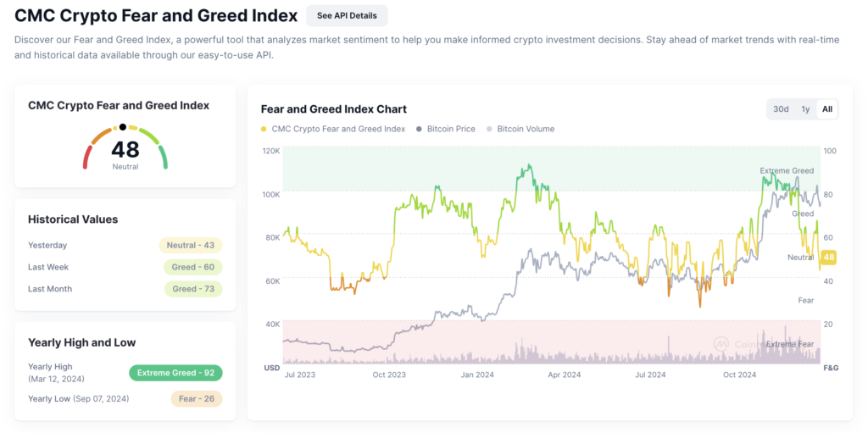Click the light grey Bitcoin Volume legend dot
This screenshot has height=433, width=868.
(488, 130)
